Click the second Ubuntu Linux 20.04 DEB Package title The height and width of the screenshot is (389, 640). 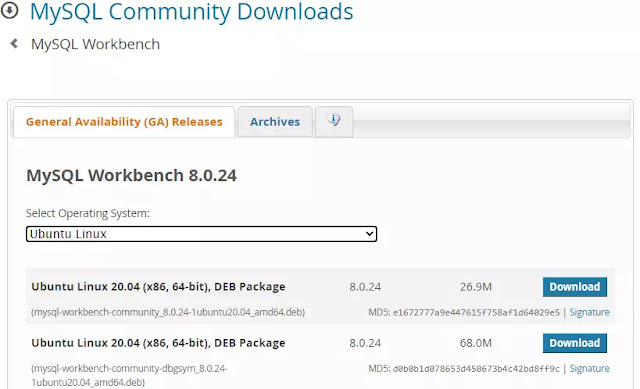pyautogui.click(x=158, y=343)
